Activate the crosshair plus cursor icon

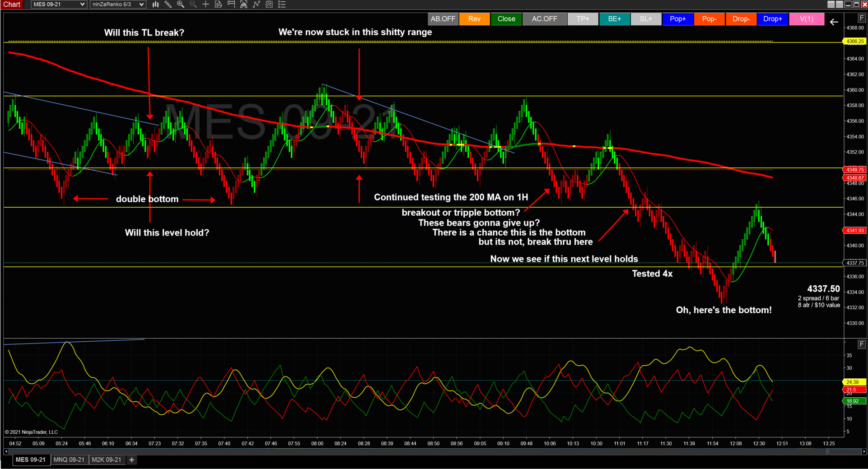coord(206,5)
